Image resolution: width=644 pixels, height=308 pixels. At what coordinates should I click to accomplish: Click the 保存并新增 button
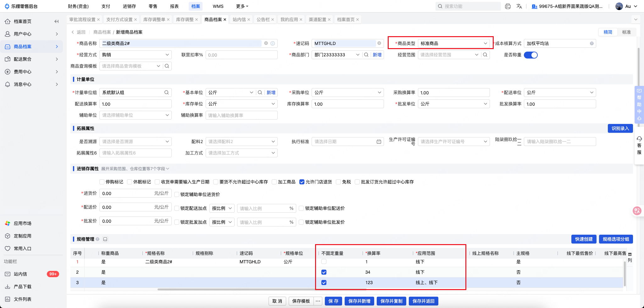click(359, 301)
